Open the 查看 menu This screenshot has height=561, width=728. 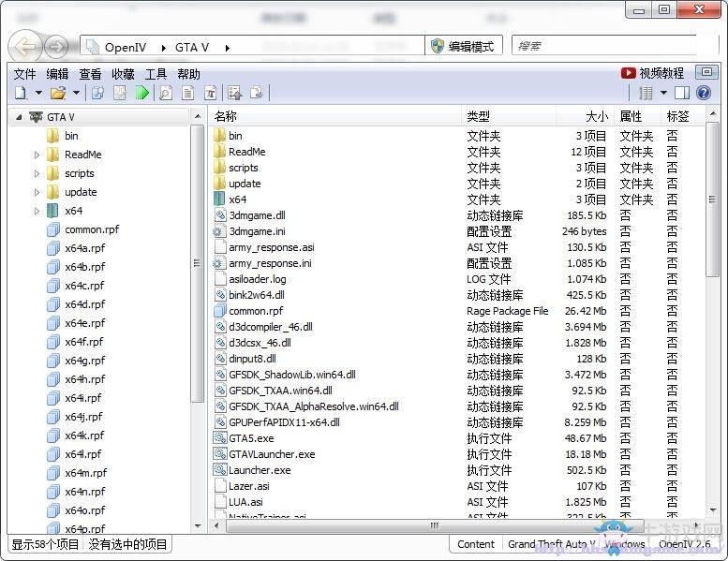click(90, 74)
